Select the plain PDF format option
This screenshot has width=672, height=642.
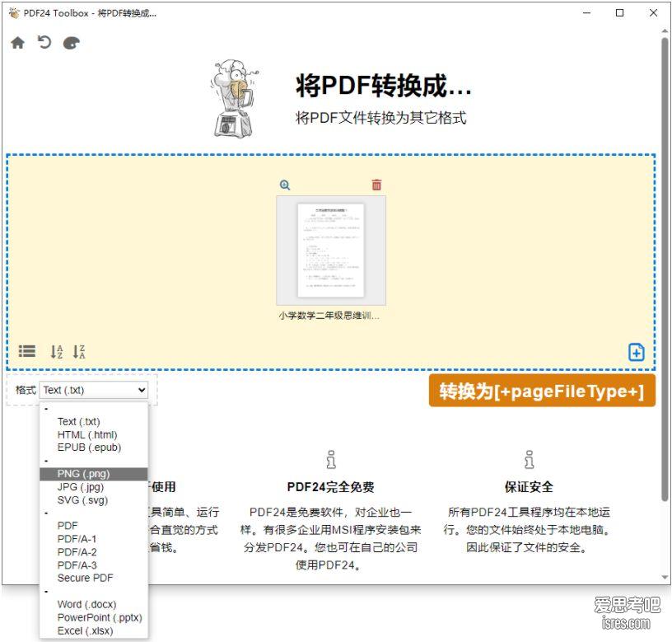point(93,526)
